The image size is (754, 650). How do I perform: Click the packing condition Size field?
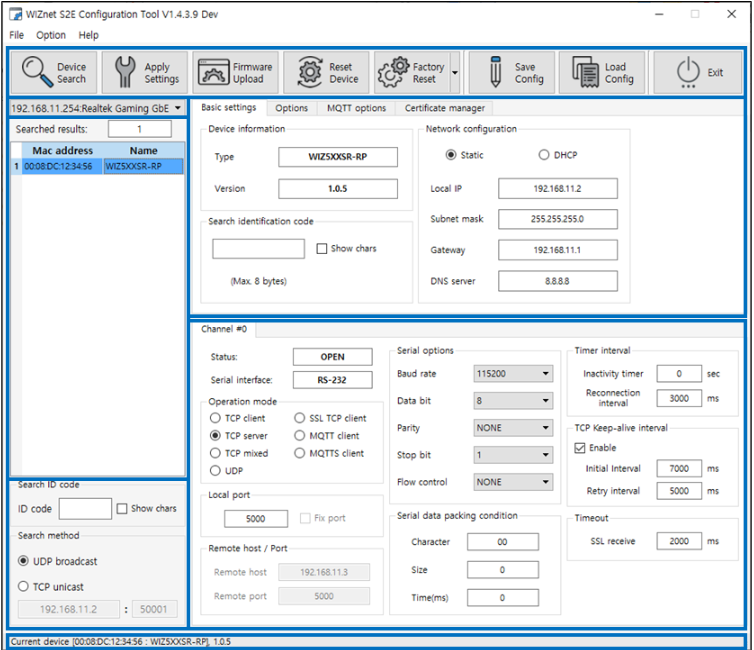[x=503, y=570]
